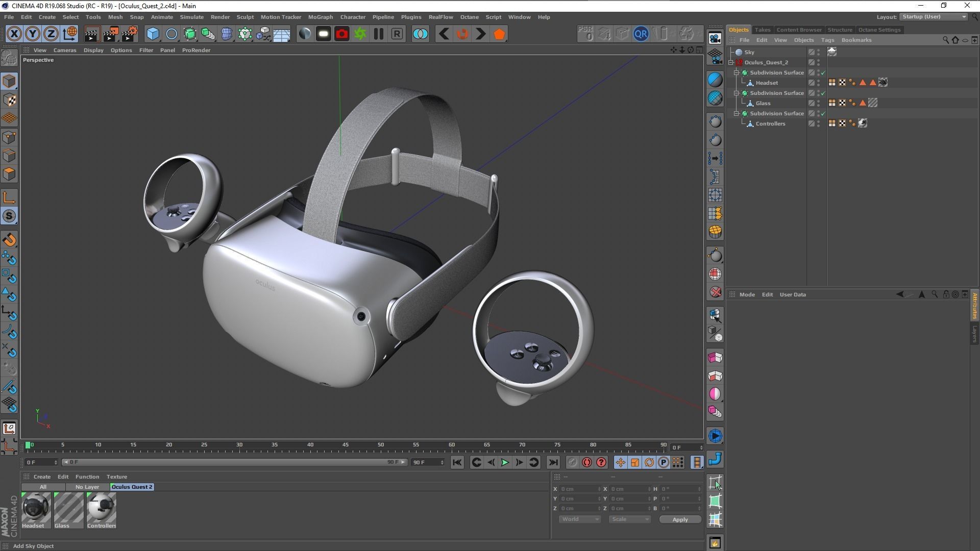Viewport: 980px width, 551px height.
Task: Collapse the Oculus_Quest_2 tree node
Action: [731, 63]
